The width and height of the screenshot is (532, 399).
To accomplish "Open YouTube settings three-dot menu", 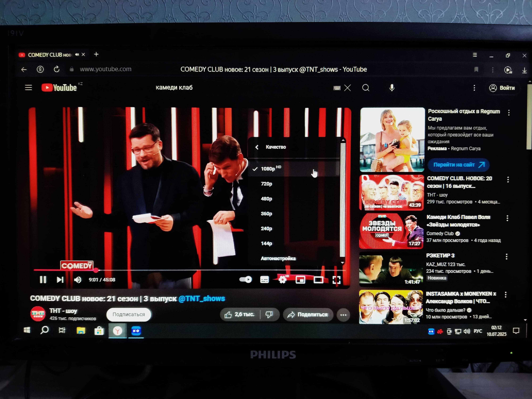I will pos(474,88).
